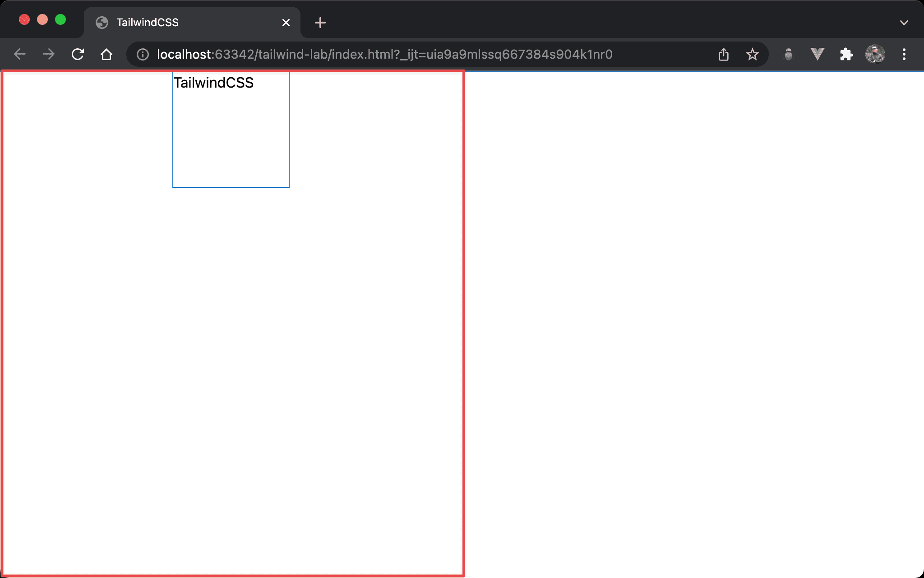Select the TailwindCSS browser tab
924x578 pixels.
click(192, 23)
